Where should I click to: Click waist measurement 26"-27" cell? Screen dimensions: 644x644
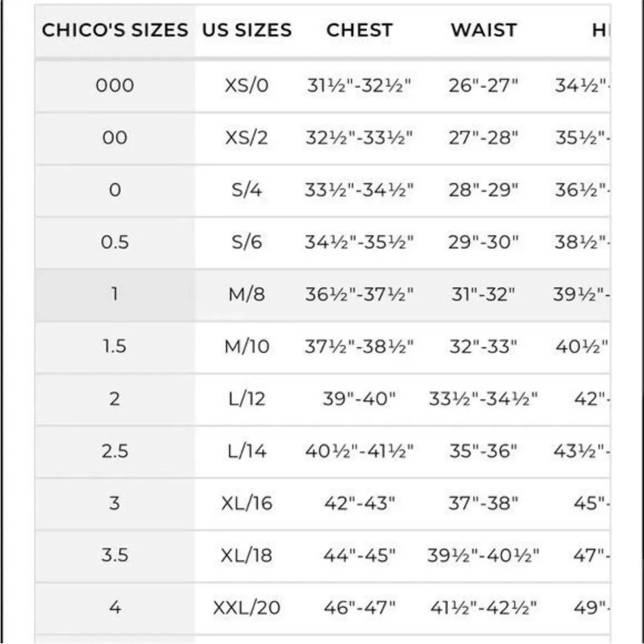point(484,85)
